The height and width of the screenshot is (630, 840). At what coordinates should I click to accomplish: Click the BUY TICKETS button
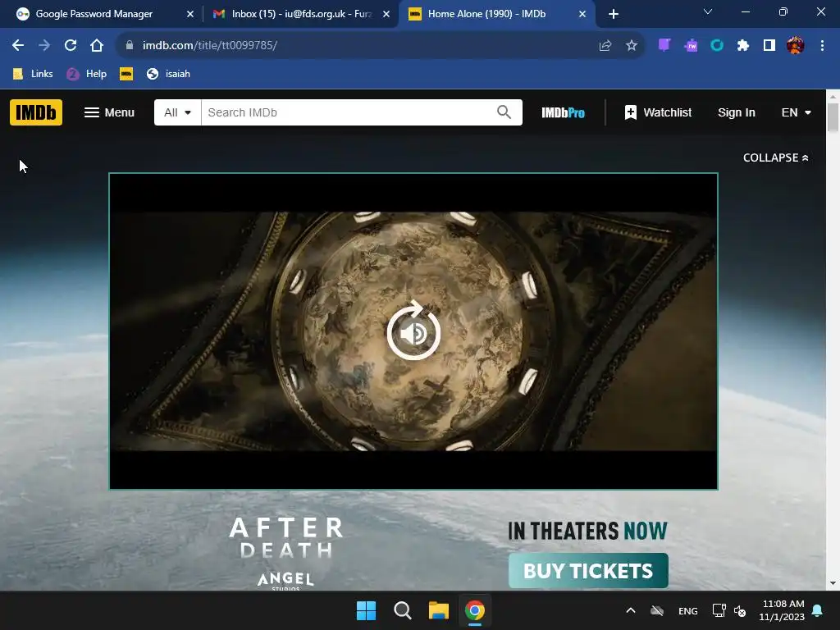tap(588, 571)
